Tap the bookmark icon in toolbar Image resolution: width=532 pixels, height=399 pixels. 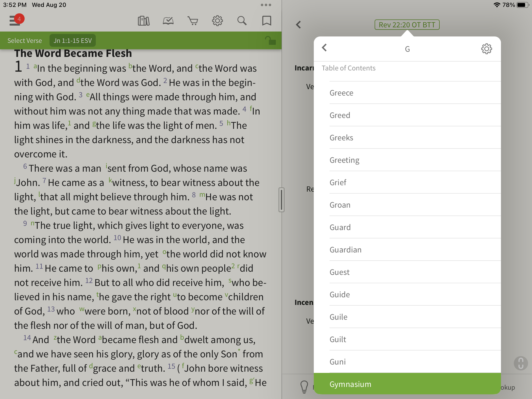click(x=266, y=21)
